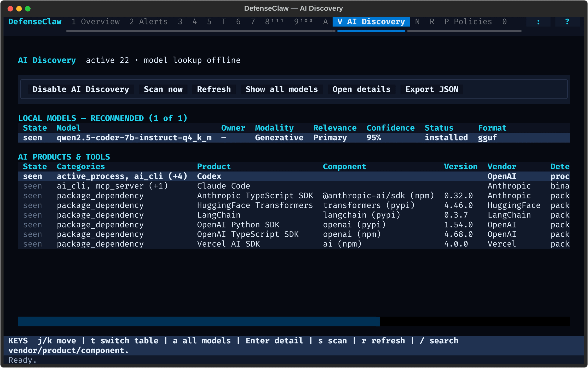Select the Anthropic TypeScript SDK row

[294, 196]
